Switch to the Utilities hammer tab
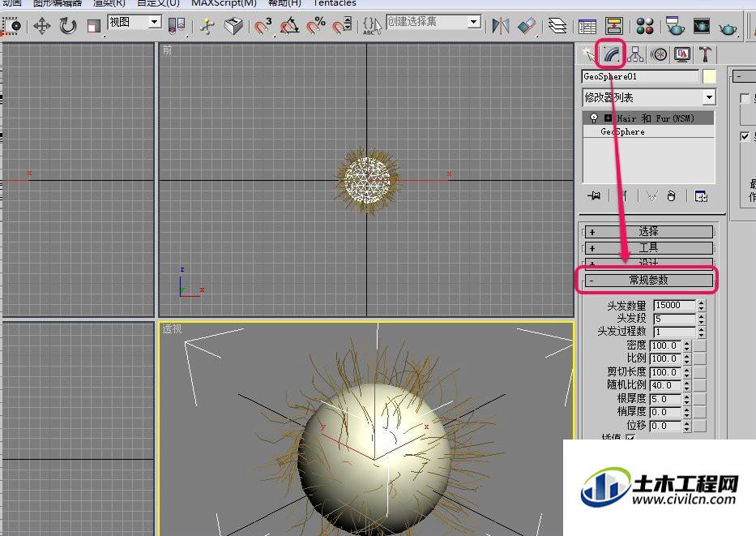756x536 pixels. point(706,54)
